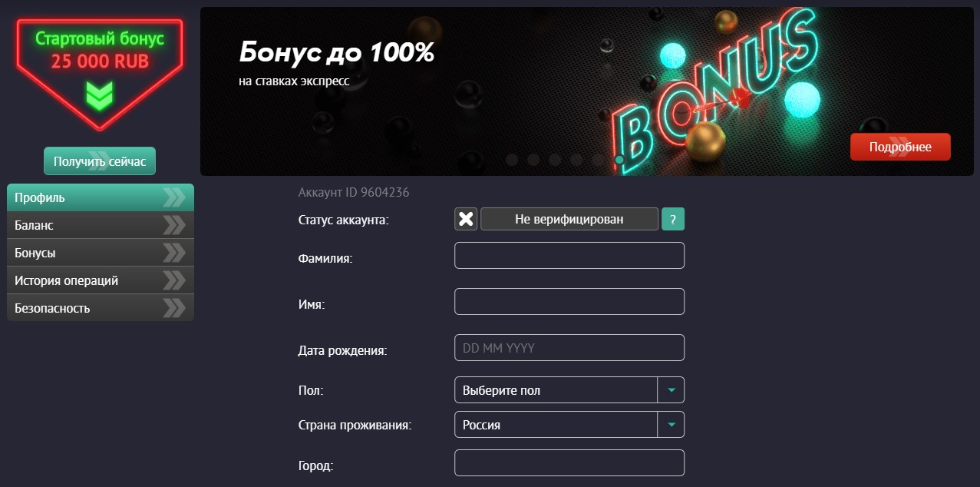980x487 pixels.
Task: Click the dropdown arrow on the gender selector
Action: pos(672,389)
